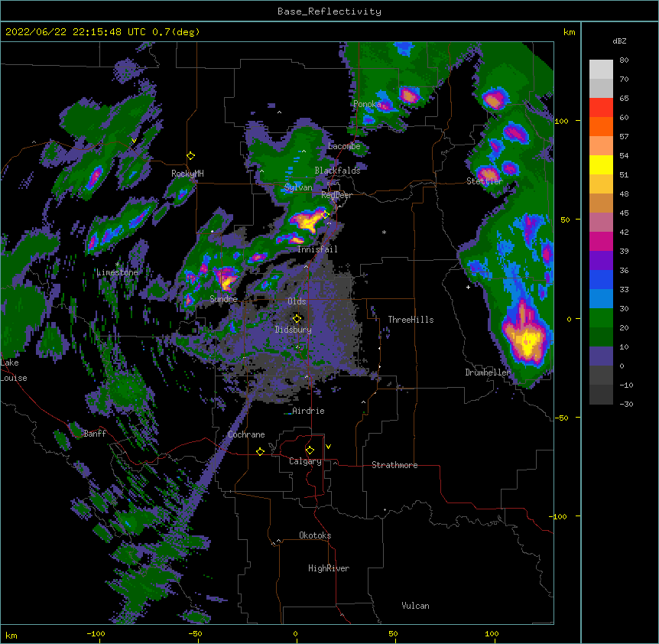Viewport: 659px width, 644px height.
Task: Click the Sylvan label
Action: (298, 187)
